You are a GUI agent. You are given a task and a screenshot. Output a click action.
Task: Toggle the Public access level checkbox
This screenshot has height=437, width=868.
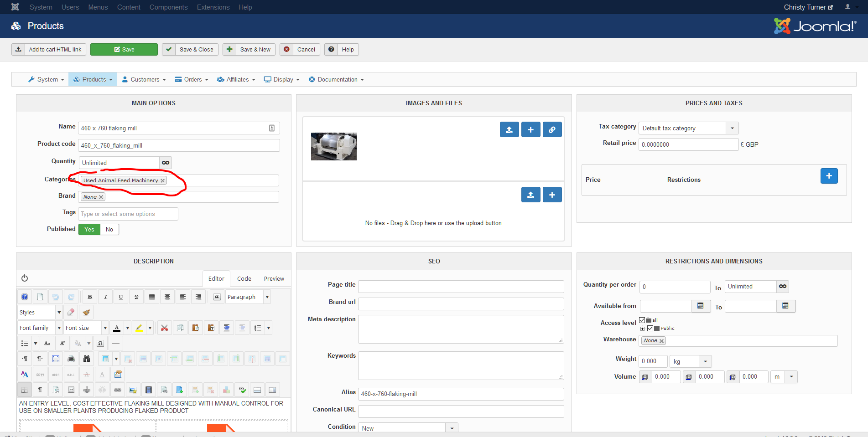650,328
